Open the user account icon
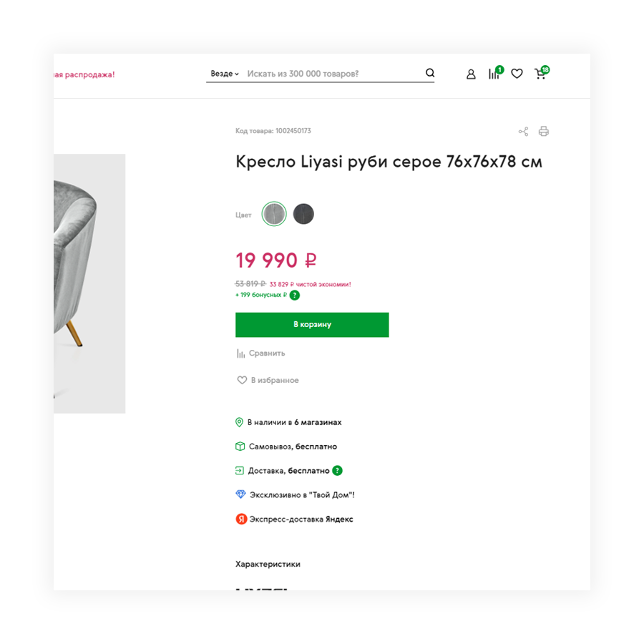The image size is (644, 644). (471, 74)
